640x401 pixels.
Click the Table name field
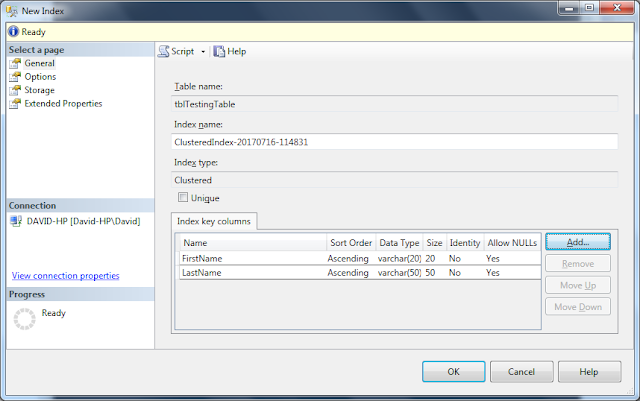pyautogui.click(x=394, y=104)
